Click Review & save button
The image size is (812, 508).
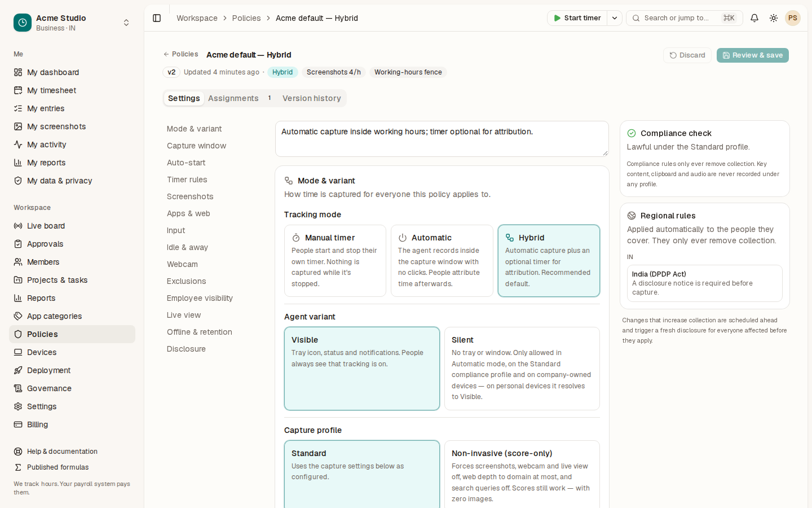click(753, 55)
